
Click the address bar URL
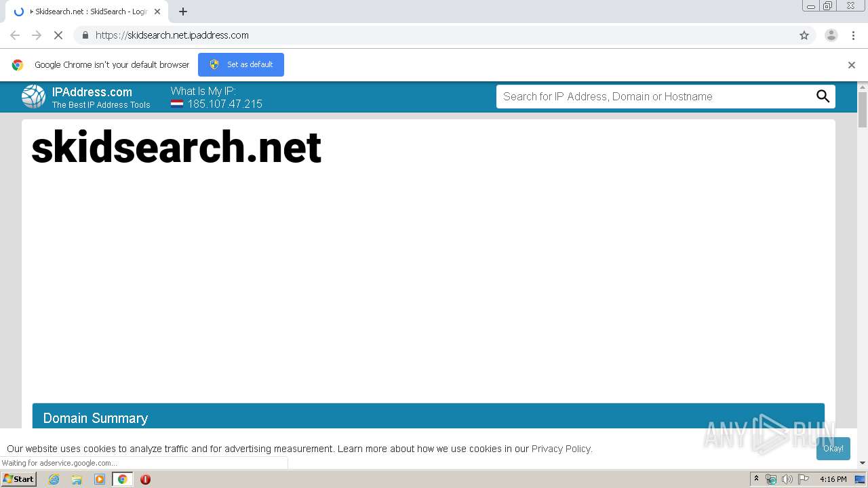(172, 35)
